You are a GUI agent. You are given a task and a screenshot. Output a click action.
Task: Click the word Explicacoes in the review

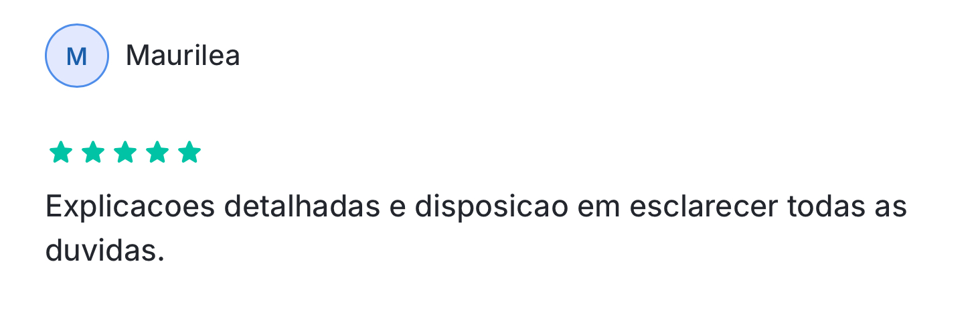[130, 208]
